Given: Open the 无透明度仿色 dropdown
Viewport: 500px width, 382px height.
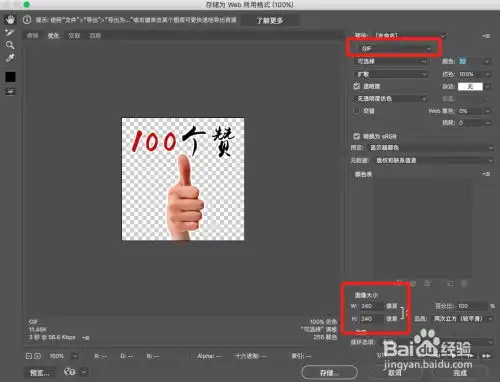Looking at the screenshot, I should point(391,99).
